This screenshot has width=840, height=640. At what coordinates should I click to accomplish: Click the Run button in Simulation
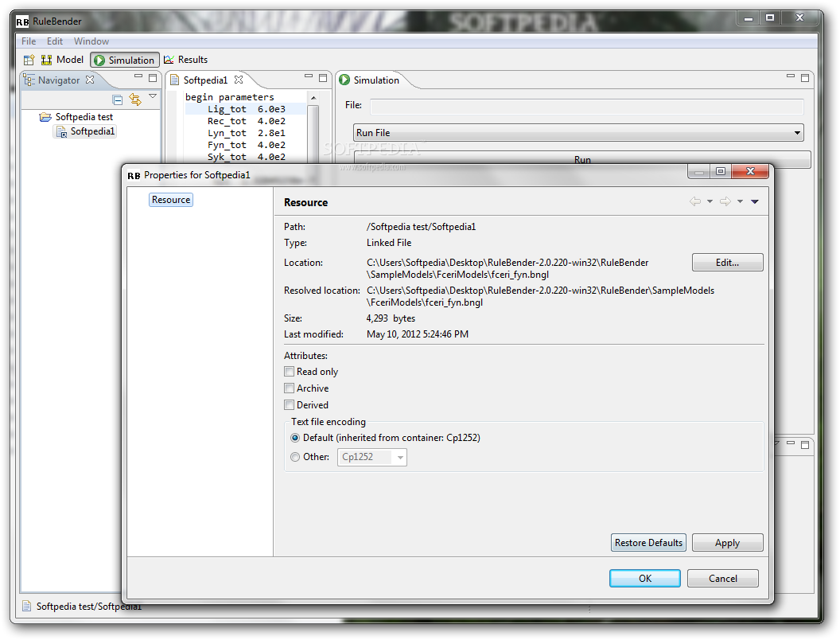(582, 159)
